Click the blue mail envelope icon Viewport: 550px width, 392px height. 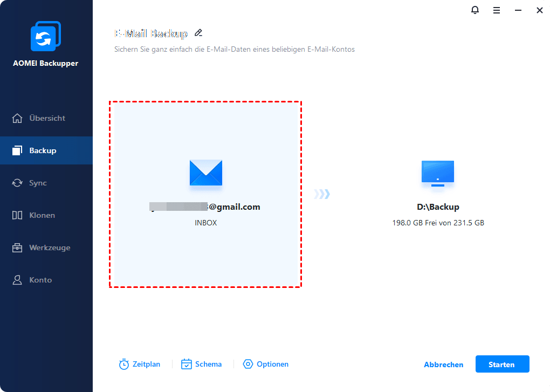coord(206,173)
